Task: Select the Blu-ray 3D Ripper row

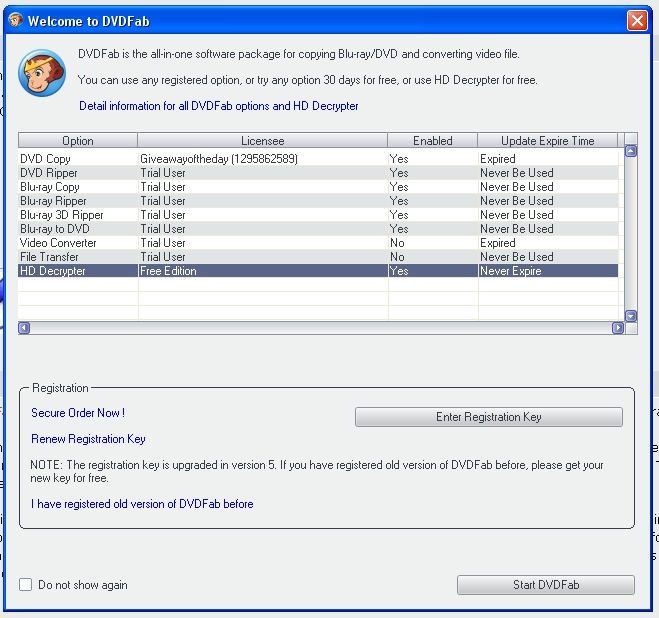Action: click(318, 215)
